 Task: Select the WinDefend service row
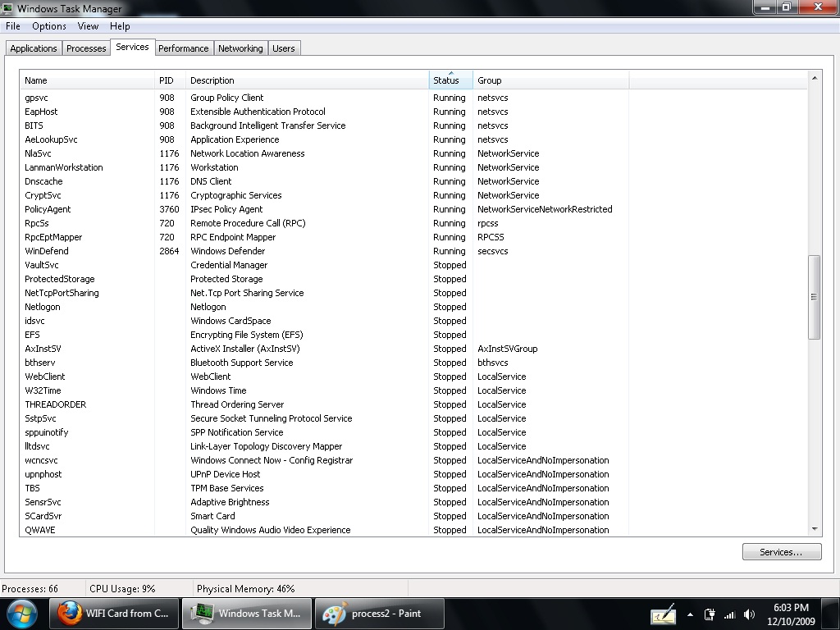413,251
